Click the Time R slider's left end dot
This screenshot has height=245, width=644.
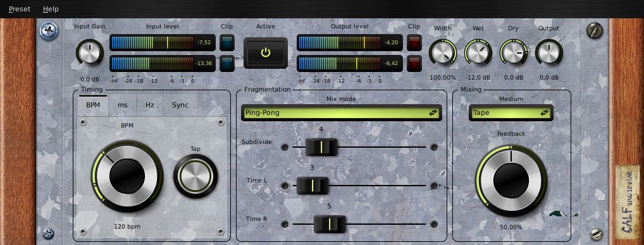285,224
